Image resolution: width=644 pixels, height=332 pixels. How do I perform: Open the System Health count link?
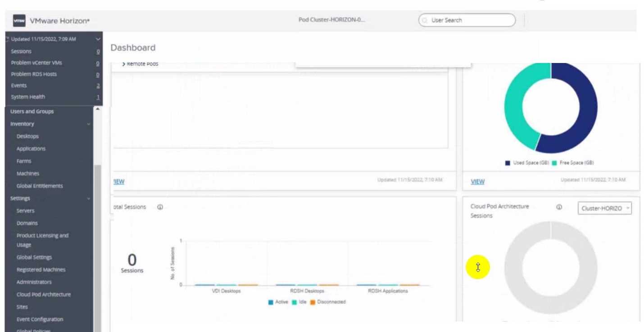[x=98, y=97]
